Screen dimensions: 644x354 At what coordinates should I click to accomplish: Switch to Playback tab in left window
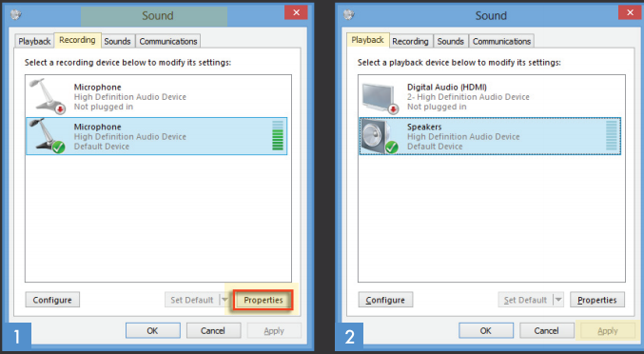34,42
